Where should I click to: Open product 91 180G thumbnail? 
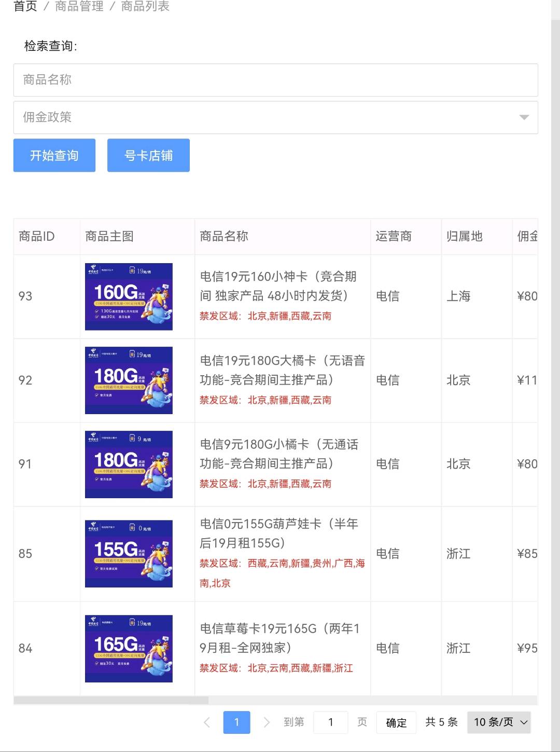pyautogui.click(x=129, y=464)
